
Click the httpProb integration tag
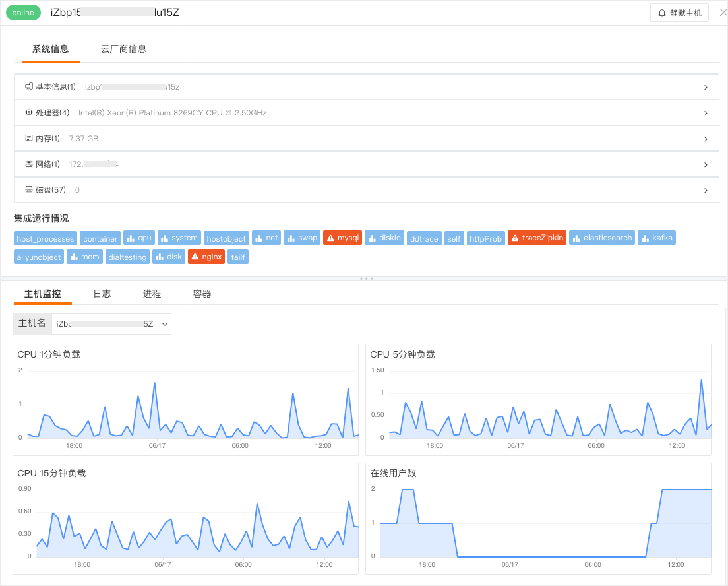(485, 238)
